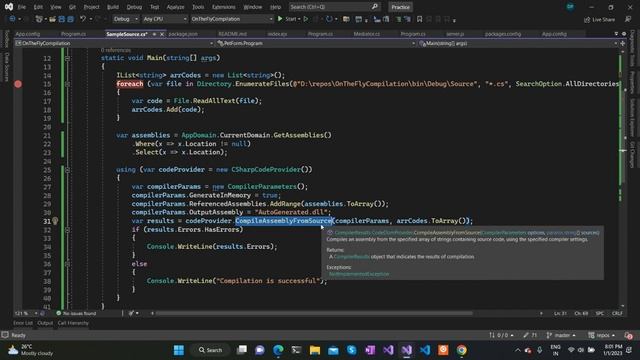This screenshot has width=640, height=360.
Task: Click the Save All toolbar icon
Action: click(70, 19)
